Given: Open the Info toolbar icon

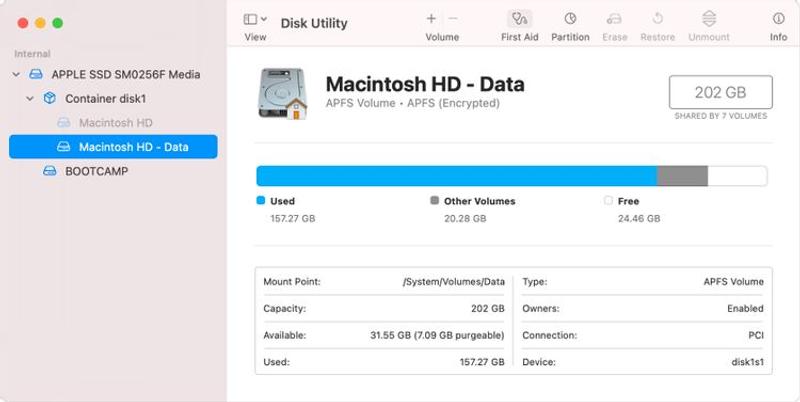Looking at the screenshot, I should pyautogui.click(x=778, y=19).
